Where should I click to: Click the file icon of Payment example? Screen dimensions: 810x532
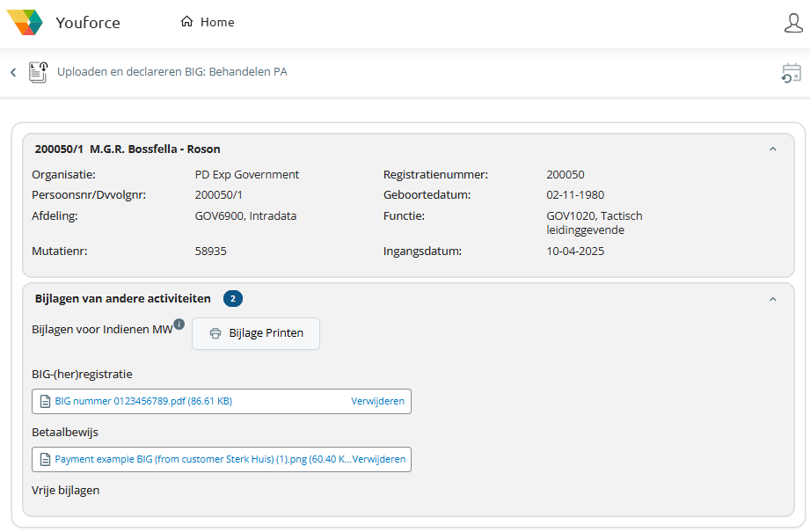45,459
